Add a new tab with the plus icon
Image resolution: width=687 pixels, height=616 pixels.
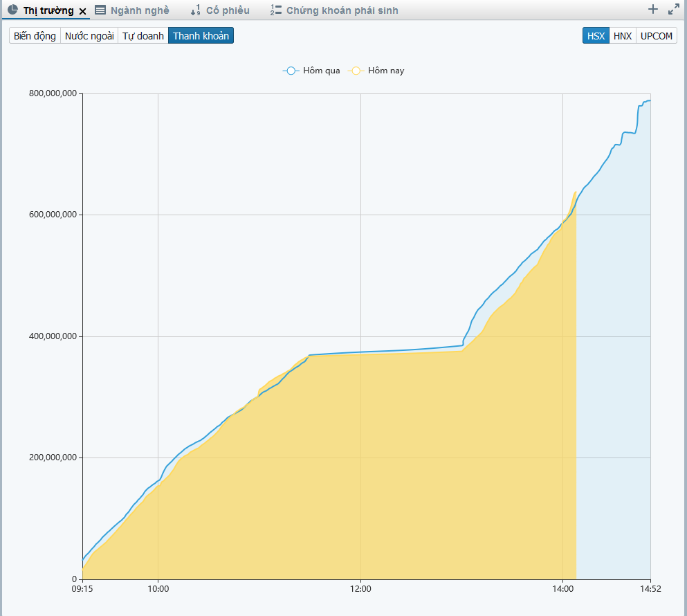pyautogui.click(x=652, y=10)
